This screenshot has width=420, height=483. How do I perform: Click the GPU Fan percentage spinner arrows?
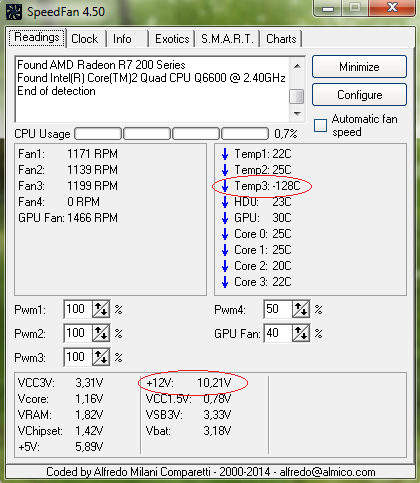(301, 333)
